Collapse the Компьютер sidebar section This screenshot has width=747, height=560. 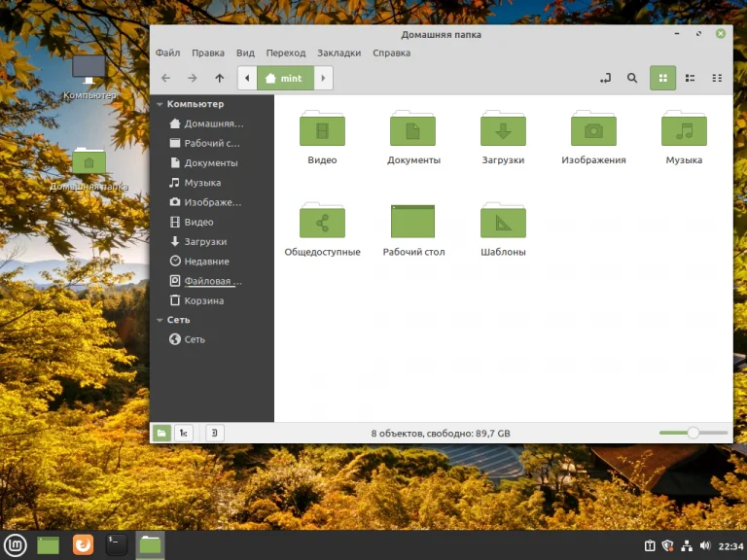coord(160,104)
